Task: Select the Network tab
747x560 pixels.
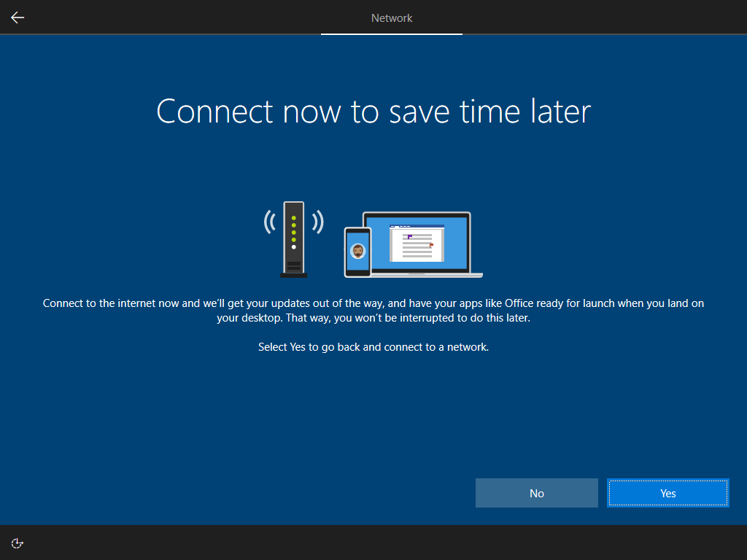Action: [x=392, y=17]
